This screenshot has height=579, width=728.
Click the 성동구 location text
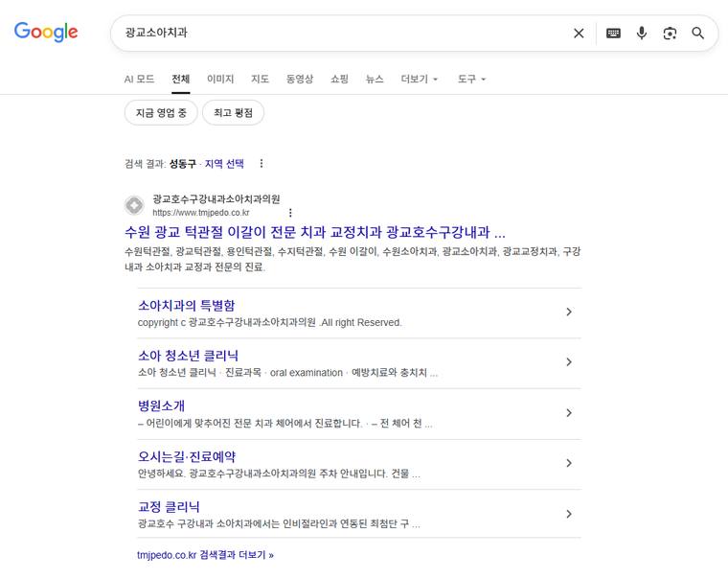182,164
